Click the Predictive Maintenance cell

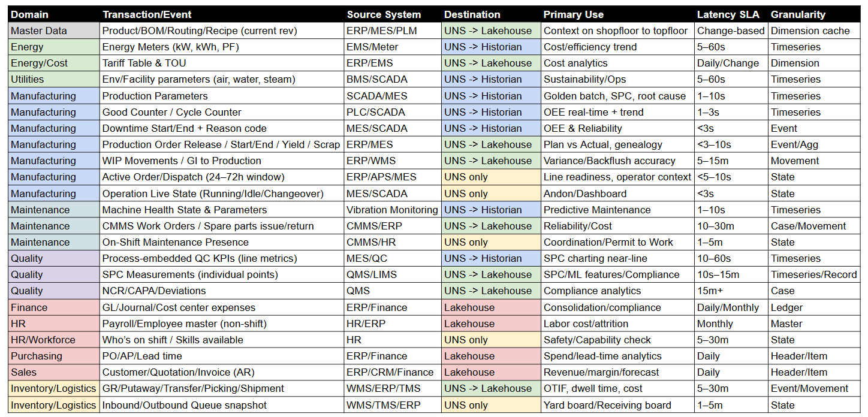pos(596,210)
